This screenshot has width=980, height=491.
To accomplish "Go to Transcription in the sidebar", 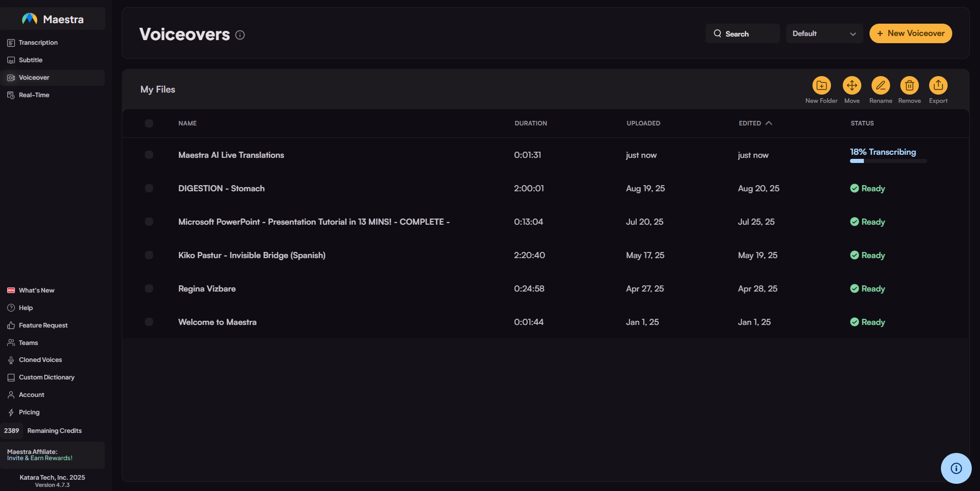I will (38, 43).
